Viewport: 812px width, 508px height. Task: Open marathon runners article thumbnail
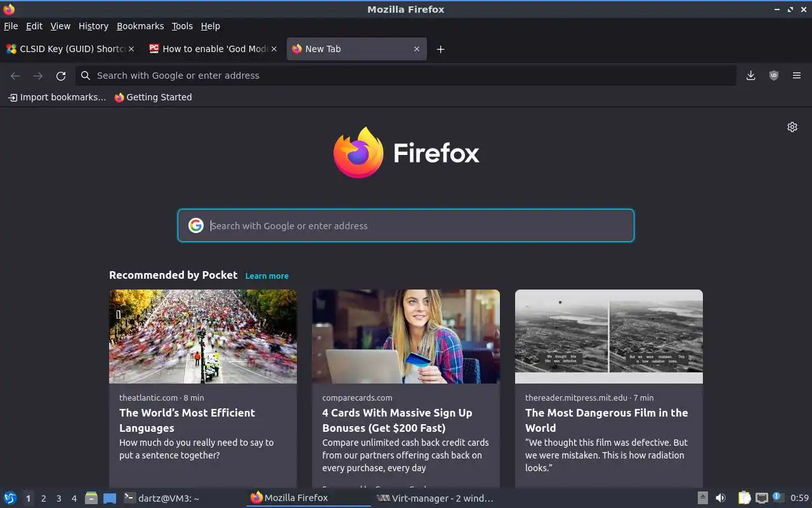(x=203, y=337)
